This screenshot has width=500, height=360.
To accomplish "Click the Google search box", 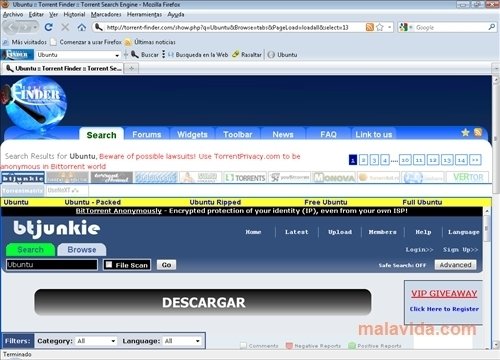I will 451,28.
